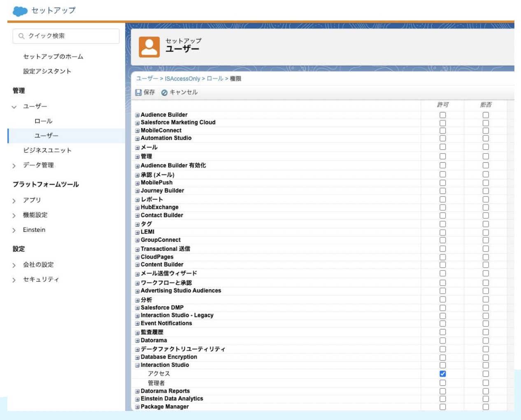
Task: Click the 保存 button
Action: [x=145, y=92]
